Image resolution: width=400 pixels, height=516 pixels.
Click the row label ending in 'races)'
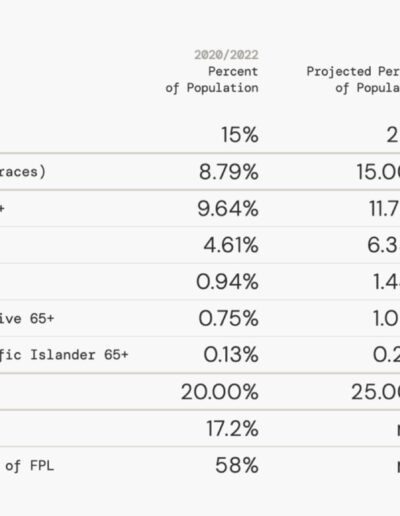pyautogui.click(x=22, y=172)
